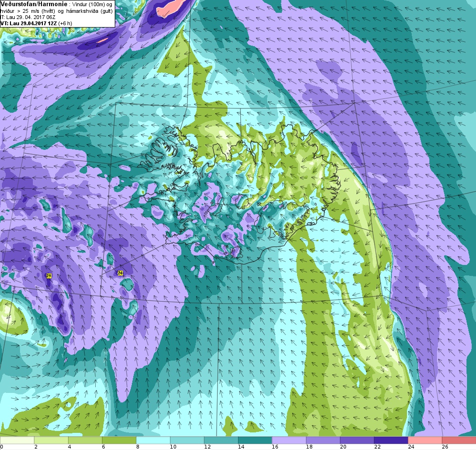Click the 20–22 m/s violet legend swatch

(x=357, y=440)
